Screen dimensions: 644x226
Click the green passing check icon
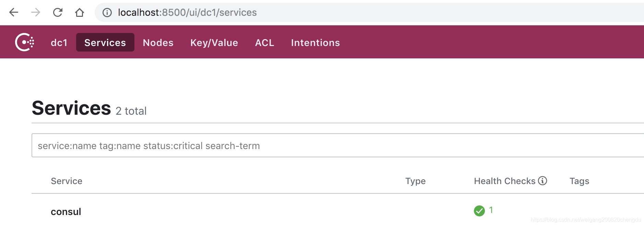[x=479, y=211]
